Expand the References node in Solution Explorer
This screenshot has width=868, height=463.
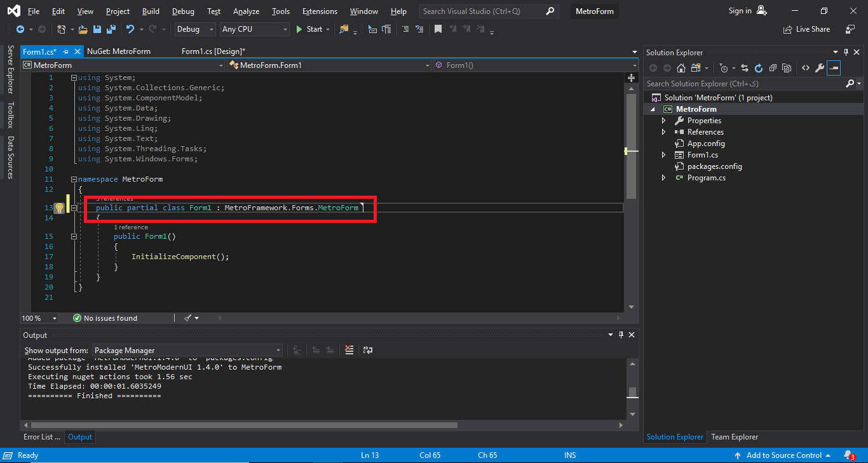coord(664,132)
